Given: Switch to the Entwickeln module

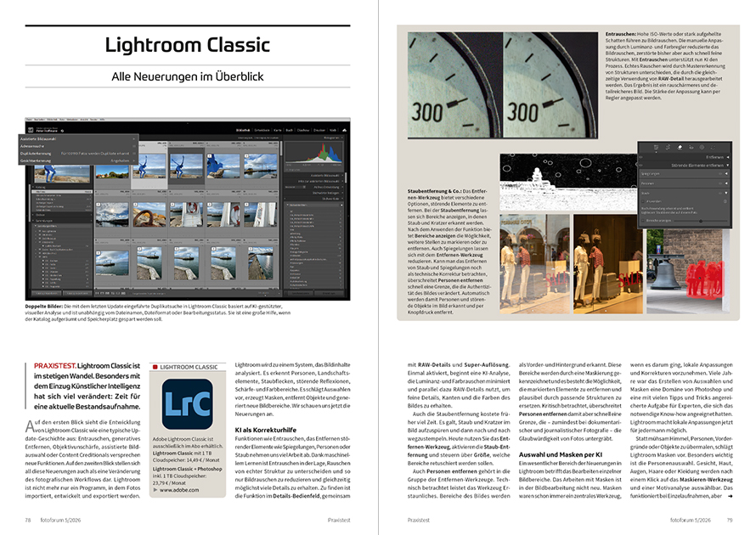Looking at the screenshot, I should [x=262, y=130].
